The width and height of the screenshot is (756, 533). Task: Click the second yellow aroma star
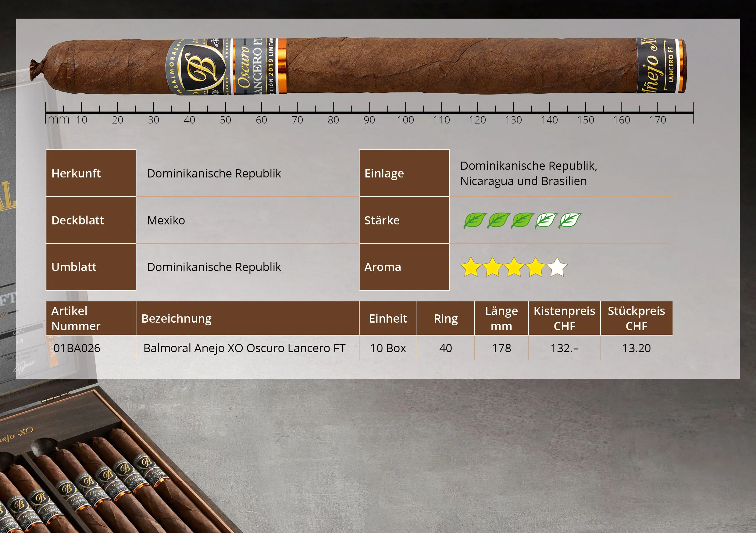click(x=492, y=267)
